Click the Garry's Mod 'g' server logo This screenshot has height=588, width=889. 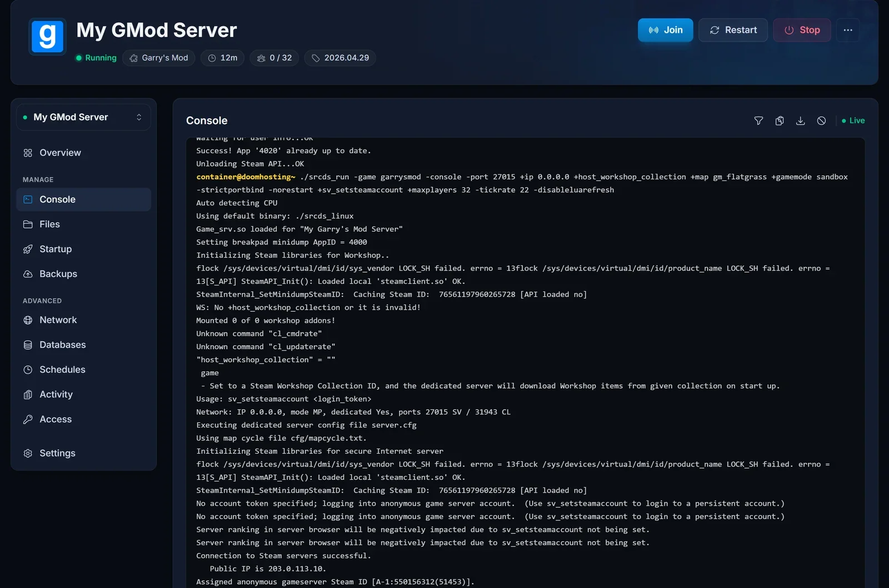pyautogui.click(x=47, y=37)
